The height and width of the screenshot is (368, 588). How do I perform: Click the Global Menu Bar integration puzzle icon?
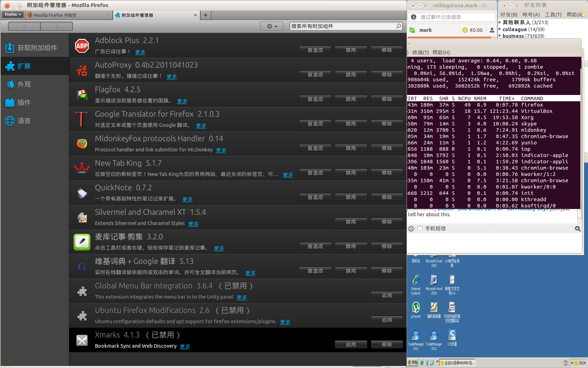point(82,291)
